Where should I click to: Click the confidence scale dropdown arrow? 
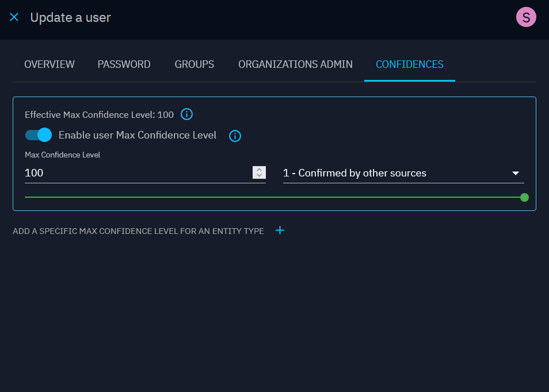[x=515, y=173]
